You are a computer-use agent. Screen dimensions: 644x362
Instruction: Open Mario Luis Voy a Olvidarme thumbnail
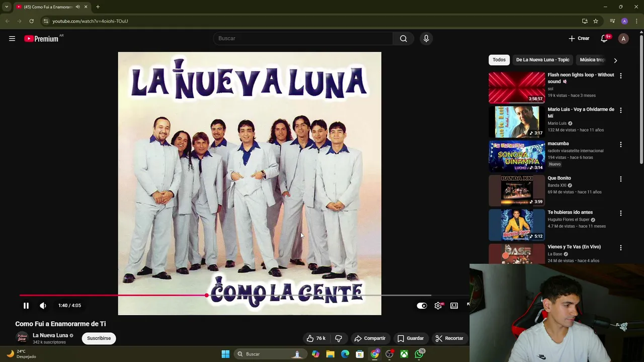(x=517, y=122)
